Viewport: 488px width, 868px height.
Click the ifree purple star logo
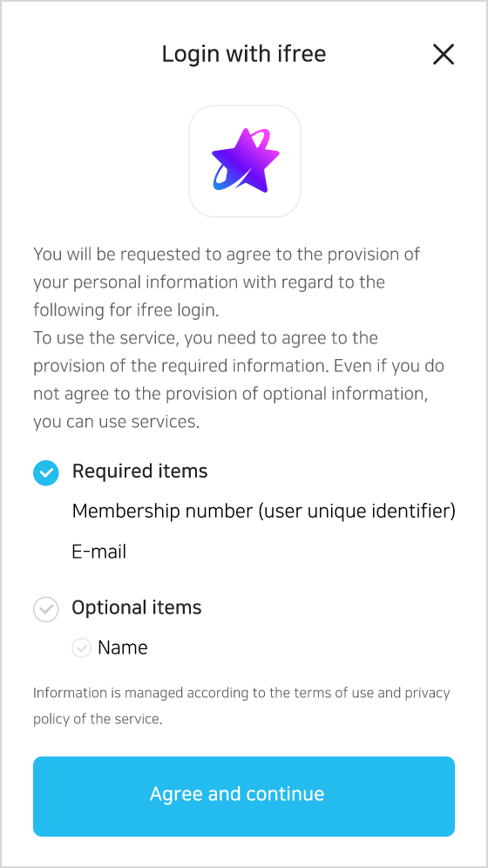(245, 161)
